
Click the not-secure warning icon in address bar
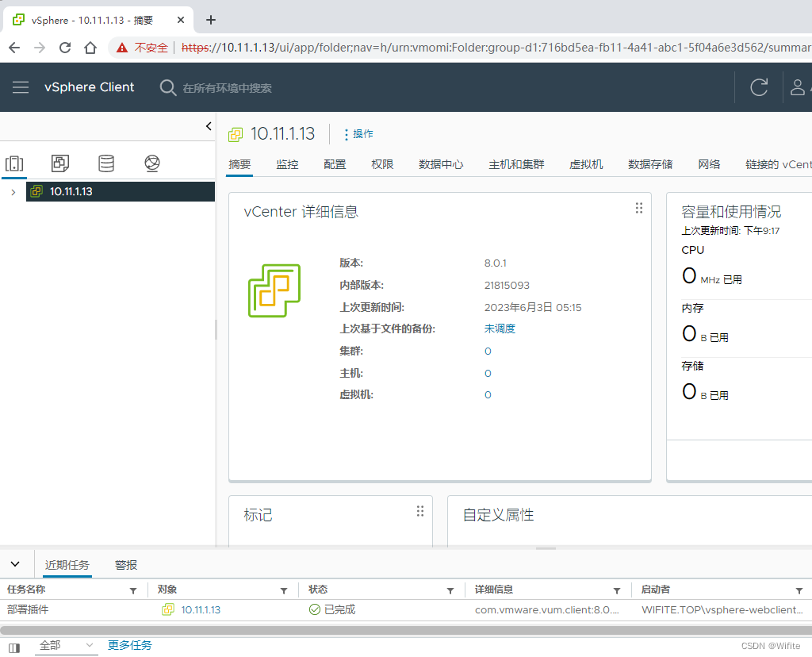[x=121, y=48]
